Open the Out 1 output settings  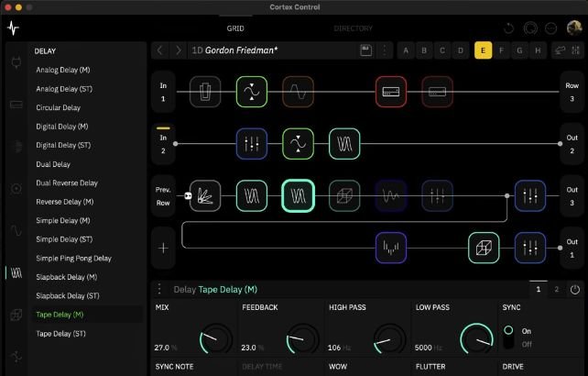coord(572,248)
